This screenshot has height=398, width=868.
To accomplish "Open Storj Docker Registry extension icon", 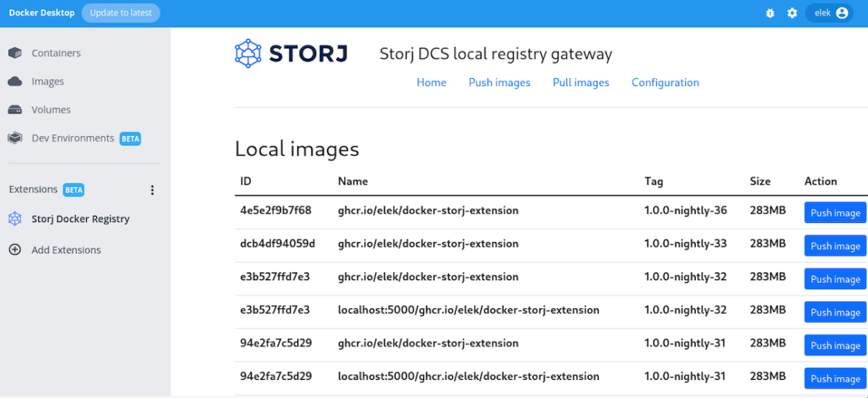I will 15,219.
